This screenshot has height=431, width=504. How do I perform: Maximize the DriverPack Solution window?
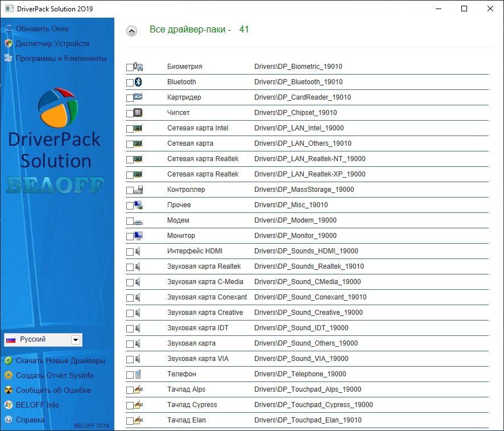click(x=464, y=9)
